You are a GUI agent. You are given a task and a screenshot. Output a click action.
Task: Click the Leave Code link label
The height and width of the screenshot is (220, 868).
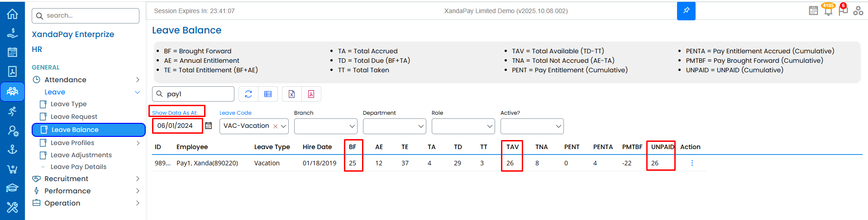235,113
